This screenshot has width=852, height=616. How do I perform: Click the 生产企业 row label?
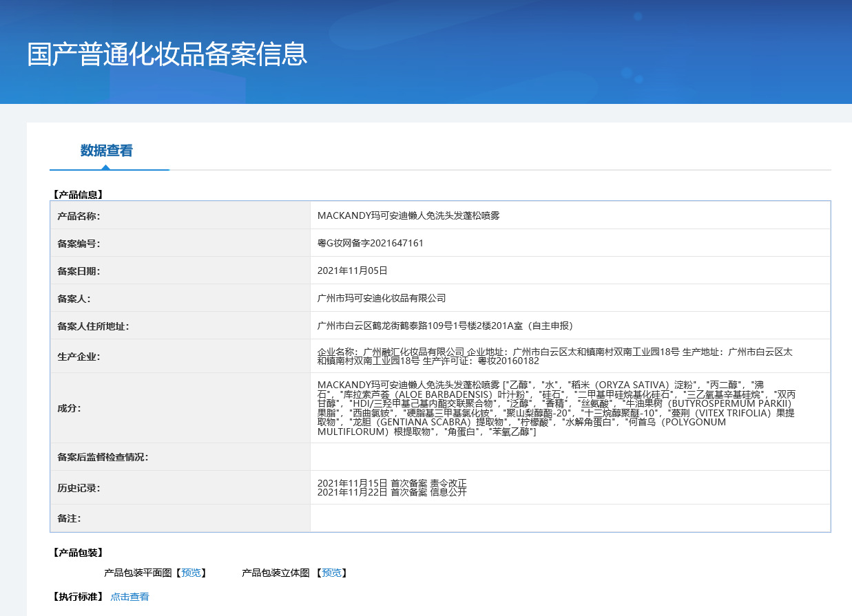click(x=79, y=357)
